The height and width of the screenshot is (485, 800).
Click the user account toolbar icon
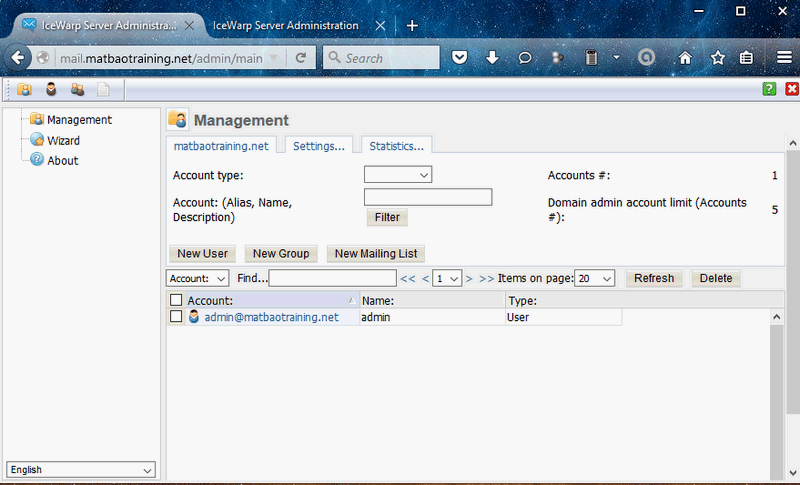tap(51, 90)
